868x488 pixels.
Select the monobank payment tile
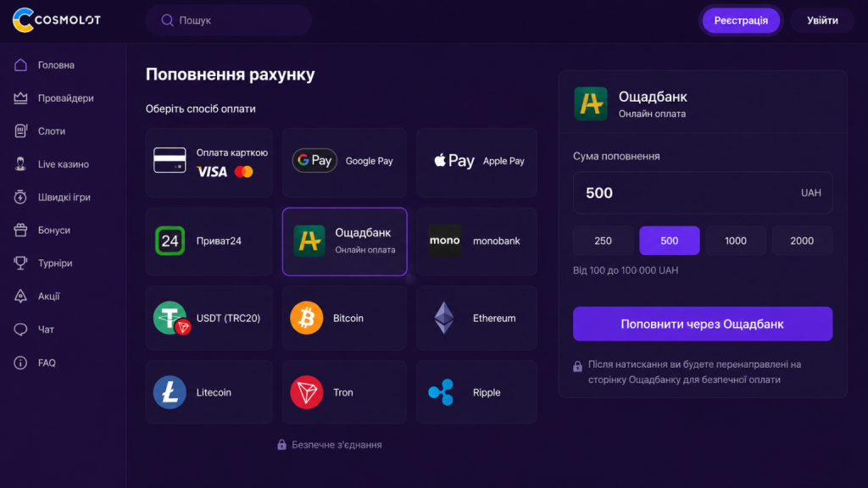[x=476, y=241]
